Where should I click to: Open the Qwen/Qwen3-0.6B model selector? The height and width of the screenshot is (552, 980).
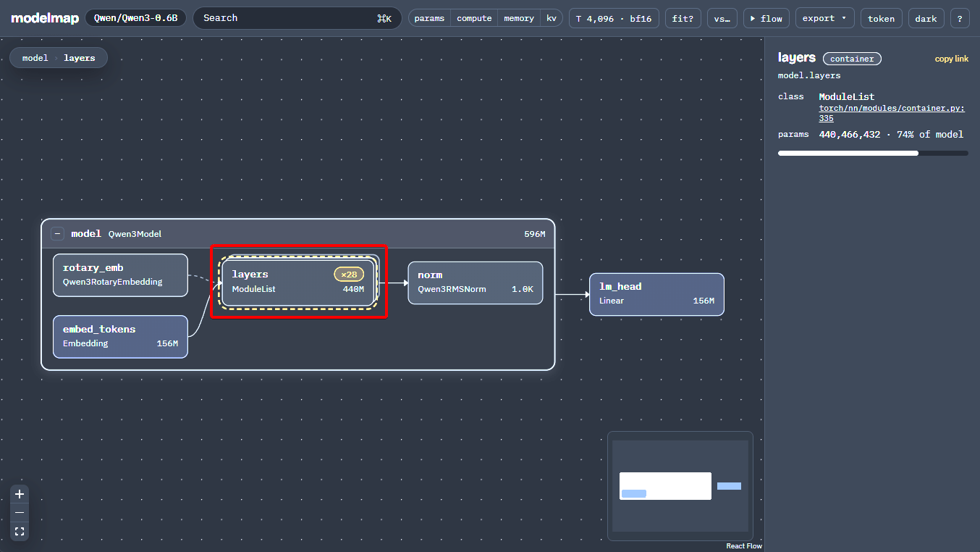(x=135, y=18)
